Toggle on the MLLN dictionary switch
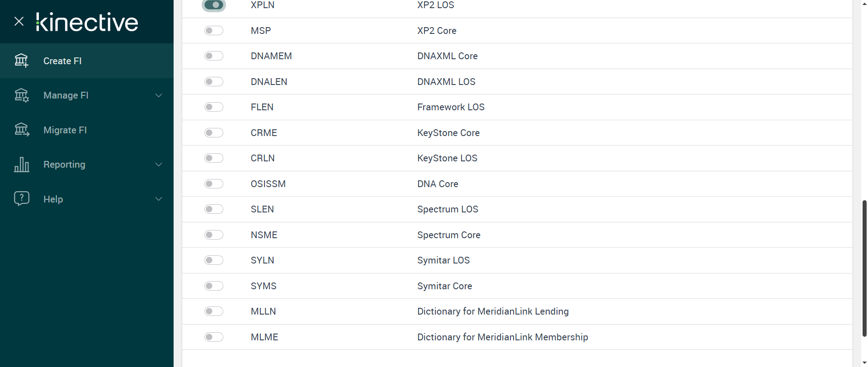 pyautogui.click(x=214, y=311)
